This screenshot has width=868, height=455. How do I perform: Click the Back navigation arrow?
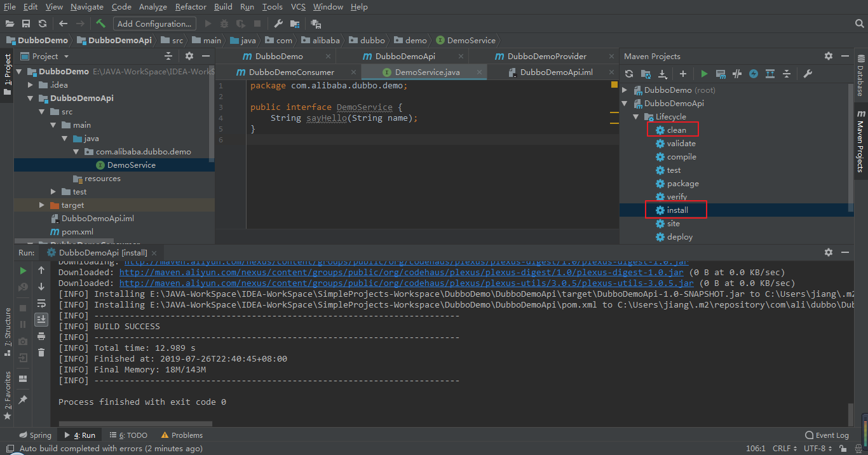click(x=63, y=24)
